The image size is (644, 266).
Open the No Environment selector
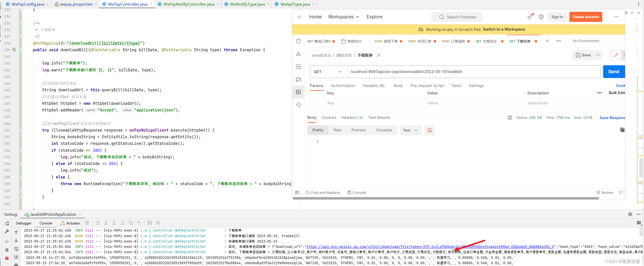coord(586,41)
